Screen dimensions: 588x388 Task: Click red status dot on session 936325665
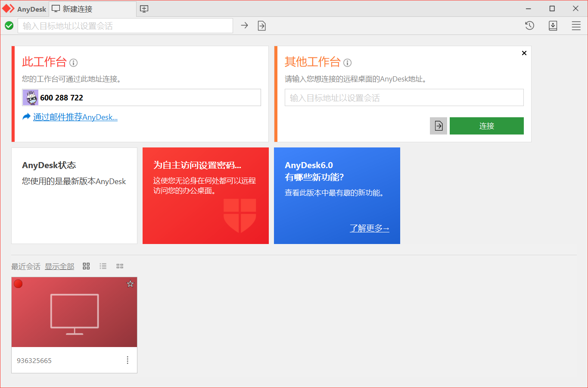(18, 284)
